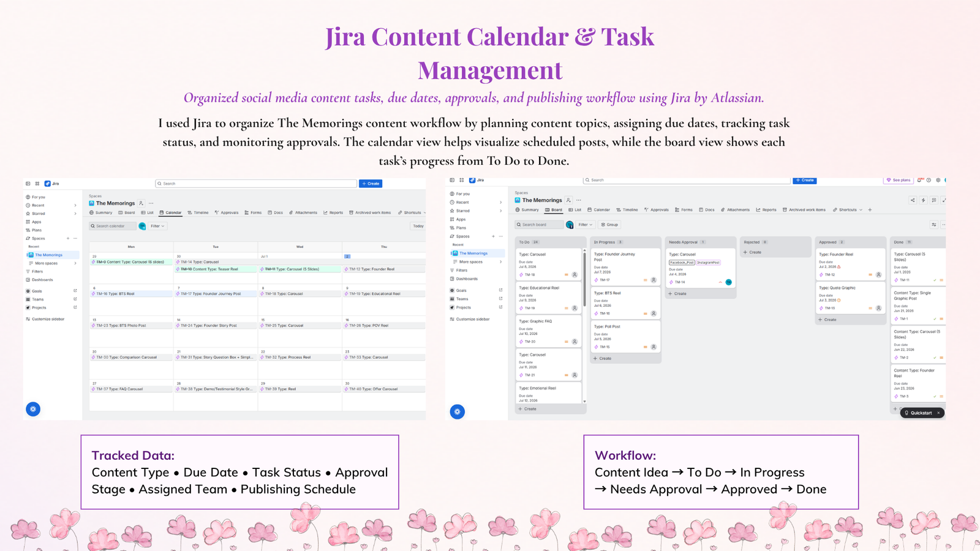This screenshot has width=980, height=551.
Task: Open the Quickstart button
Action: [x=918, y=413]
